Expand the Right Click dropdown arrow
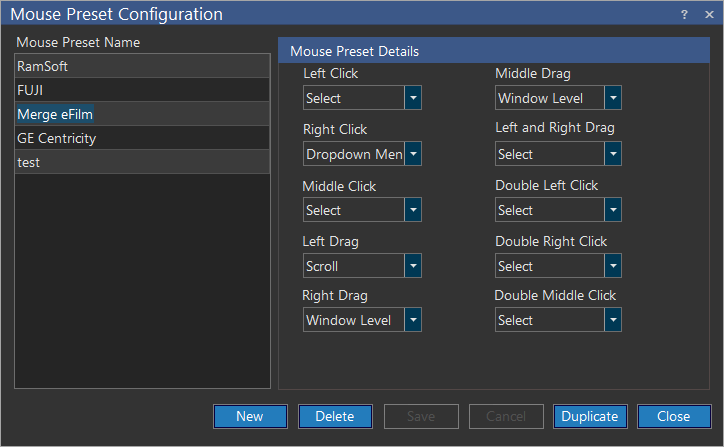724x447 pixels. pyautogui.click(x=412, y=154)
